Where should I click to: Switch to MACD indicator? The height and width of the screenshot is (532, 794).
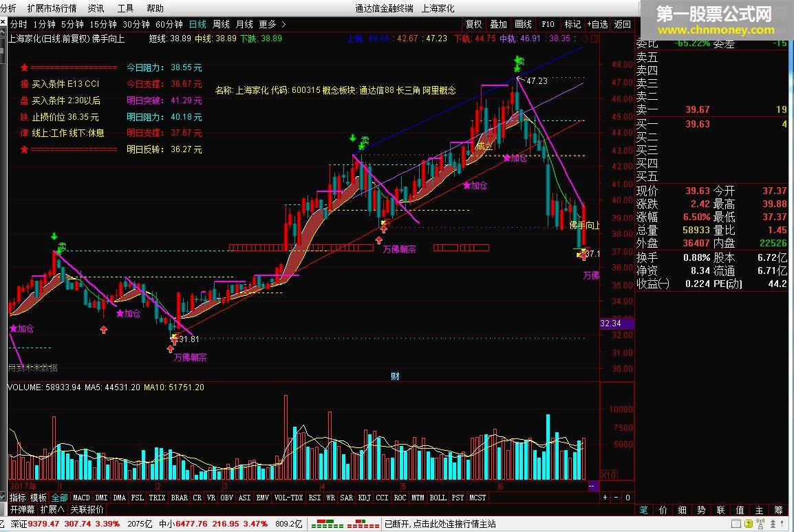point(81,498)
